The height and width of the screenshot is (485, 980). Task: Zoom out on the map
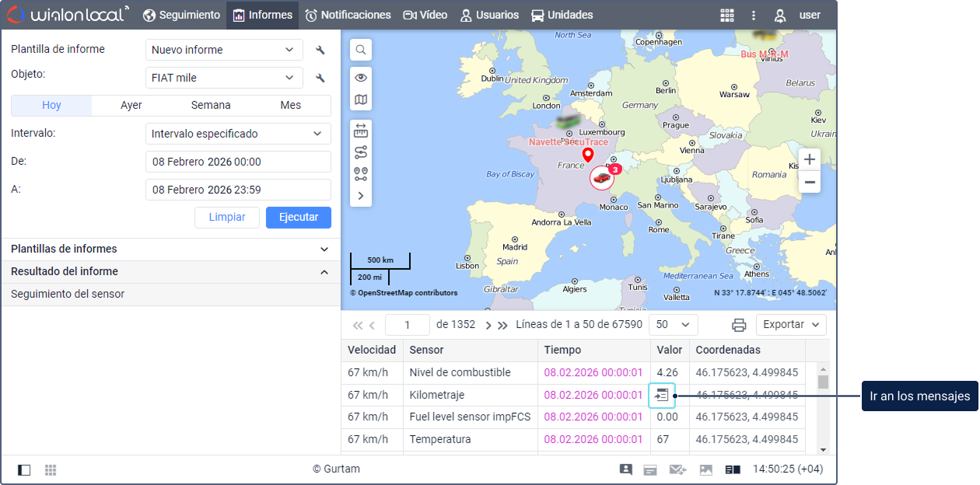pyautogui.click(x=810, y=183)
